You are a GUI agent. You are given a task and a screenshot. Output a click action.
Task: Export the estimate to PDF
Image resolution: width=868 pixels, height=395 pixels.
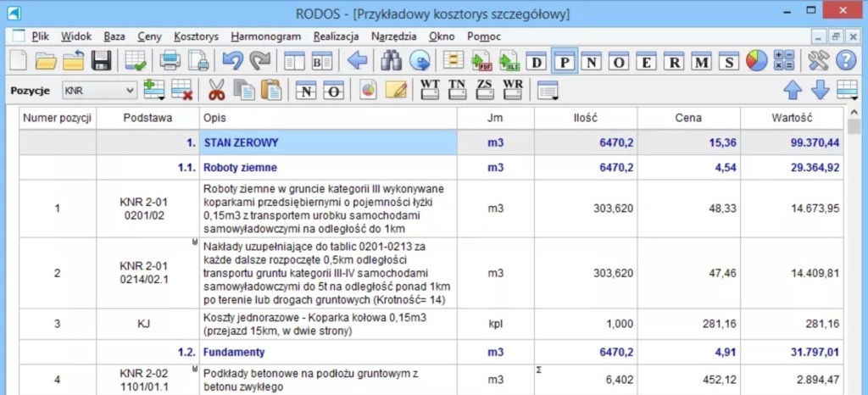pyautogui.click(x=482, y=61)
